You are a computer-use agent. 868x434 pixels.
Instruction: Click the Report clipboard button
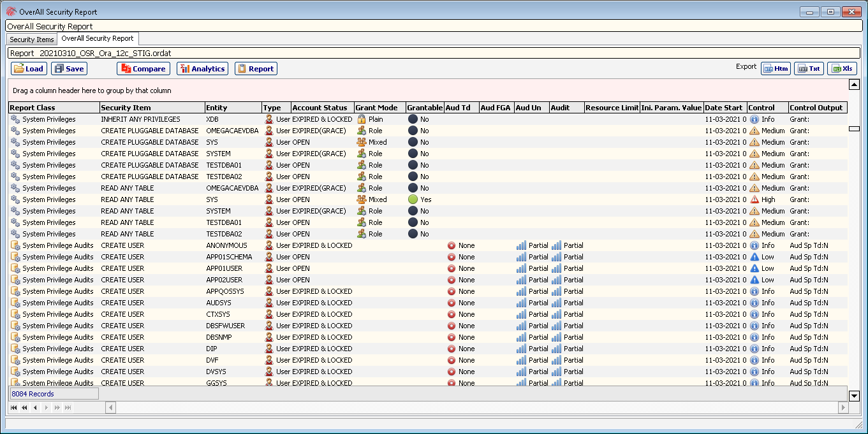tap(256, 69)
